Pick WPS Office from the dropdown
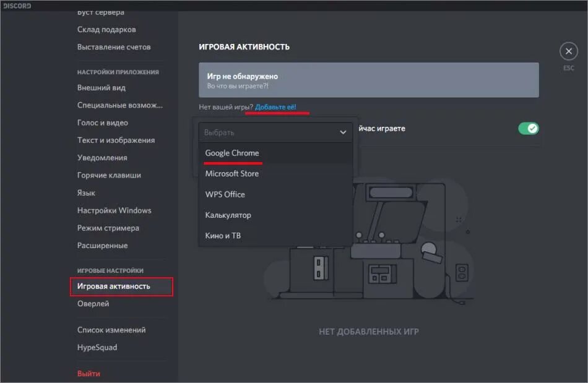 [x=275, y=194]
